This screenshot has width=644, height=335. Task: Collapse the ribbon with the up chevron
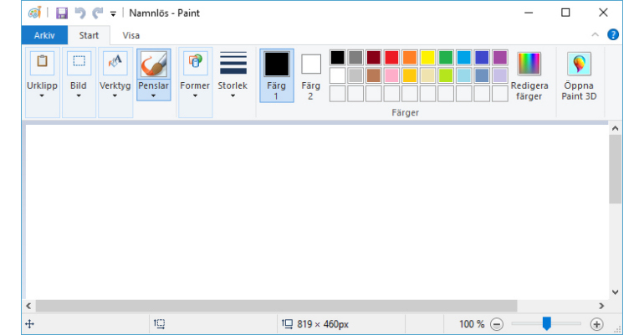click(595, 35)
